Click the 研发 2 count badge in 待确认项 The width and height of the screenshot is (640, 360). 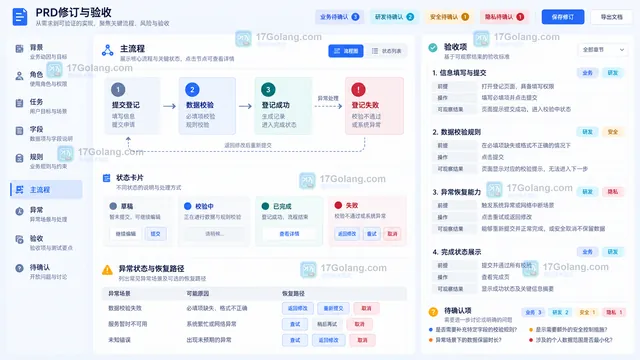(x=560, y=312)
